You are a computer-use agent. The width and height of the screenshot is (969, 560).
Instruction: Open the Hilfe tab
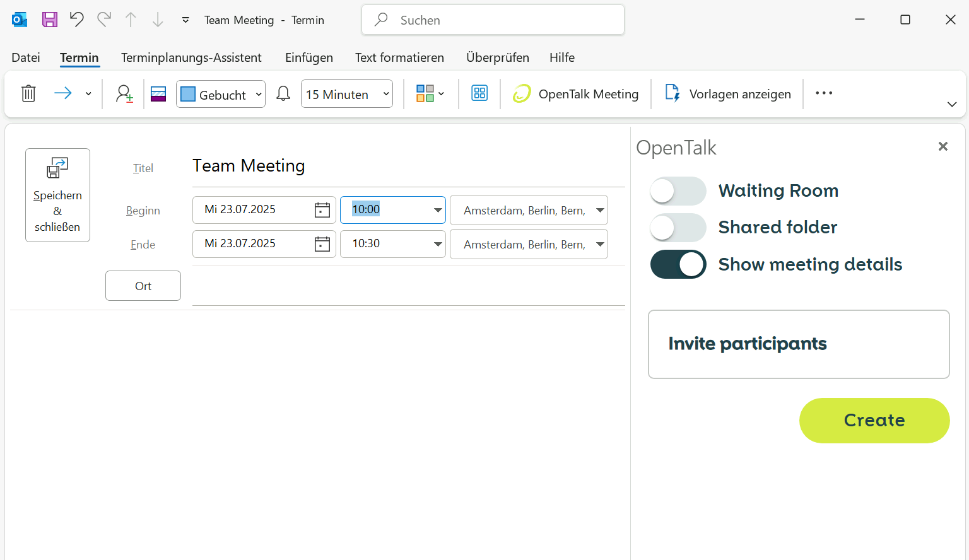coord(562,57)
